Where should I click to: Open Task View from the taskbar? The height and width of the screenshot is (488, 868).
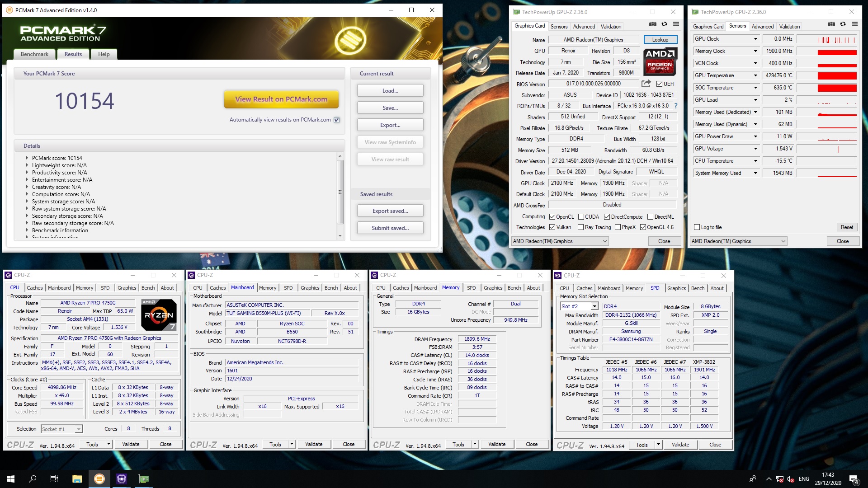coord(54,479)
